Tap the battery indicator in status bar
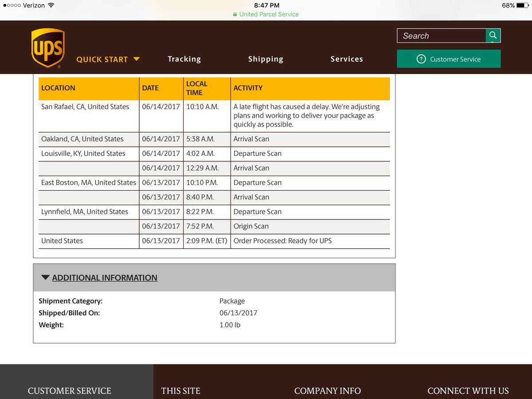The height and width of the screenshot is (399, 532). point(522,5)
